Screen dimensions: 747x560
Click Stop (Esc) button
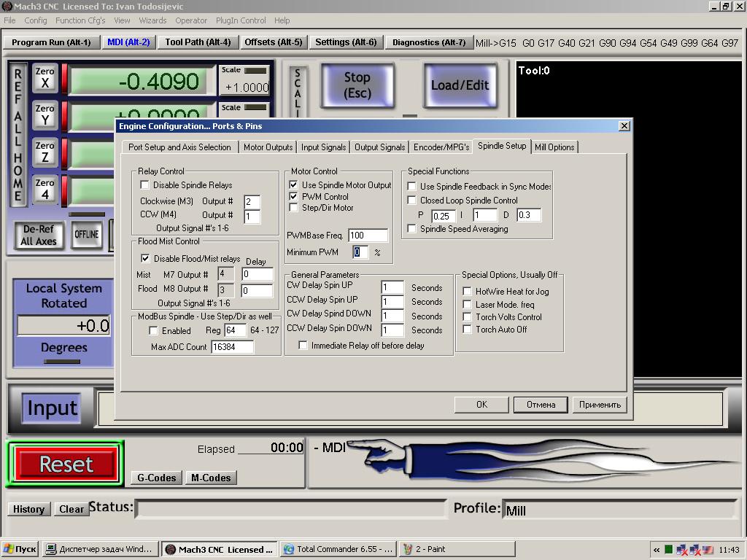coord(357,85)
